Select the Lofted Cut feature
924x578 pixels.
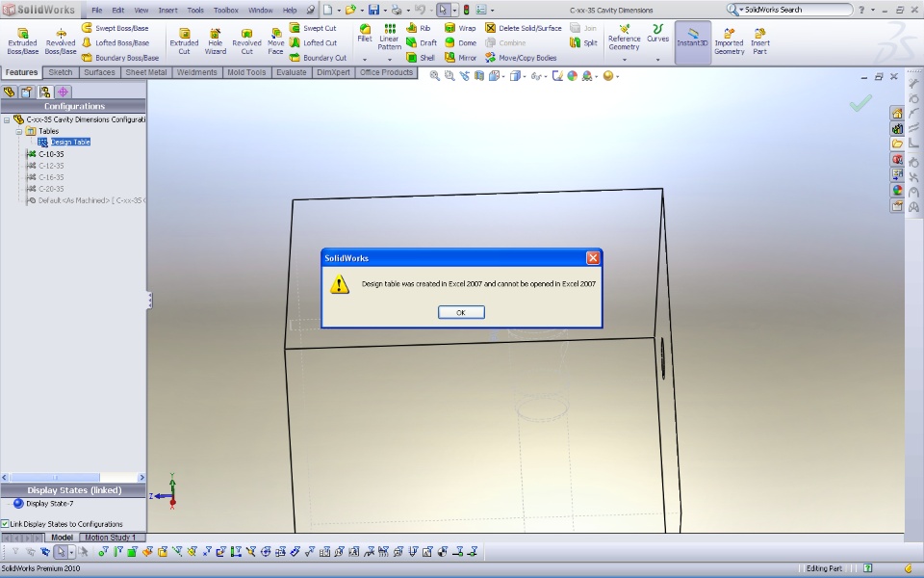313,42
